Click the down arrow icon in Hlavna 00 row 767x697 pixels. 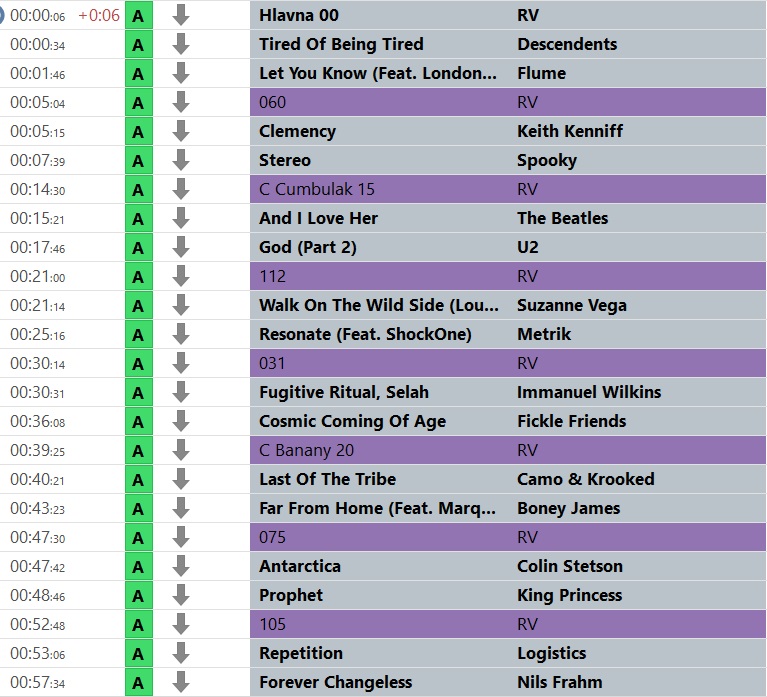click(180, 15)
